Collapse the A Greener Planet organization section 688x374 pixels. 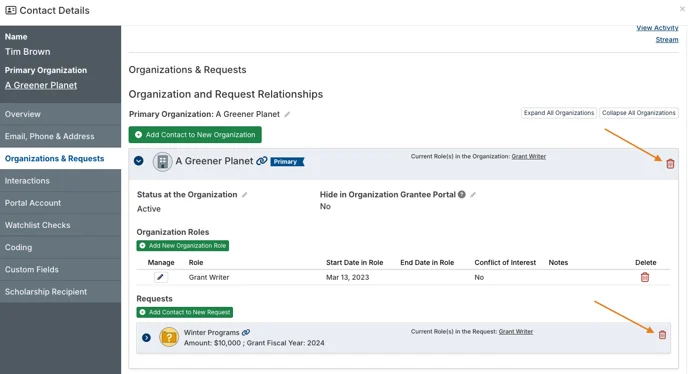(x=139, y=161)
